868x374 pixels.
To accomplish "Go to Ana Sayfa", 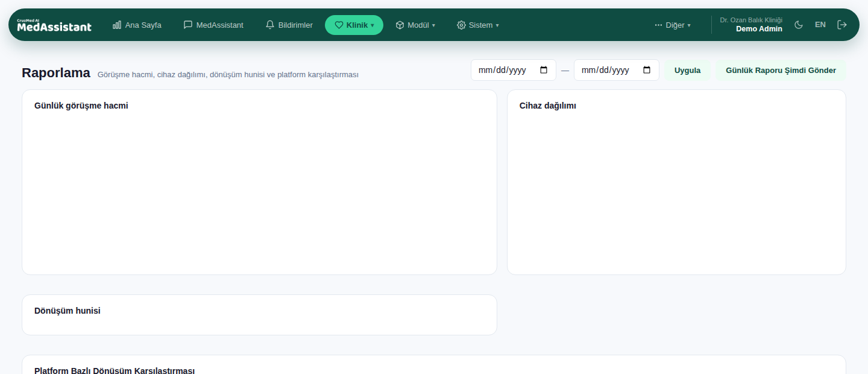I will [x=137, y=25].
